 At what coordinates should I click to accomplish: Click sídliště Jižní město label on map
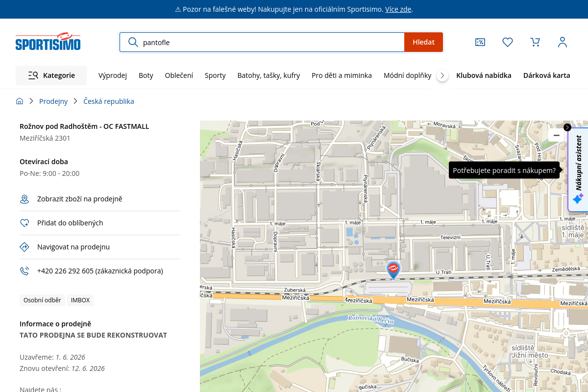(530, 351)
